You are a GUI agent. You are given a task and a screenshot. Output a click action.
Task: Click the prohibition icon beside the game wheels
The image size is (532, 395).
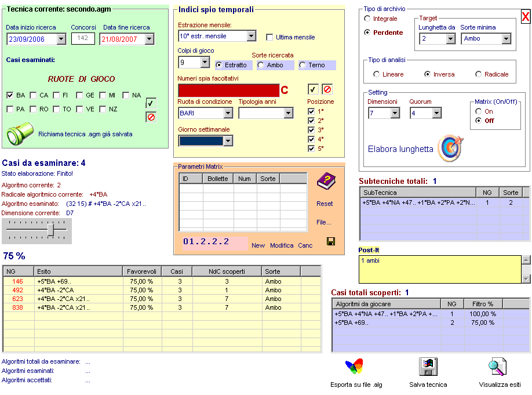151,117
